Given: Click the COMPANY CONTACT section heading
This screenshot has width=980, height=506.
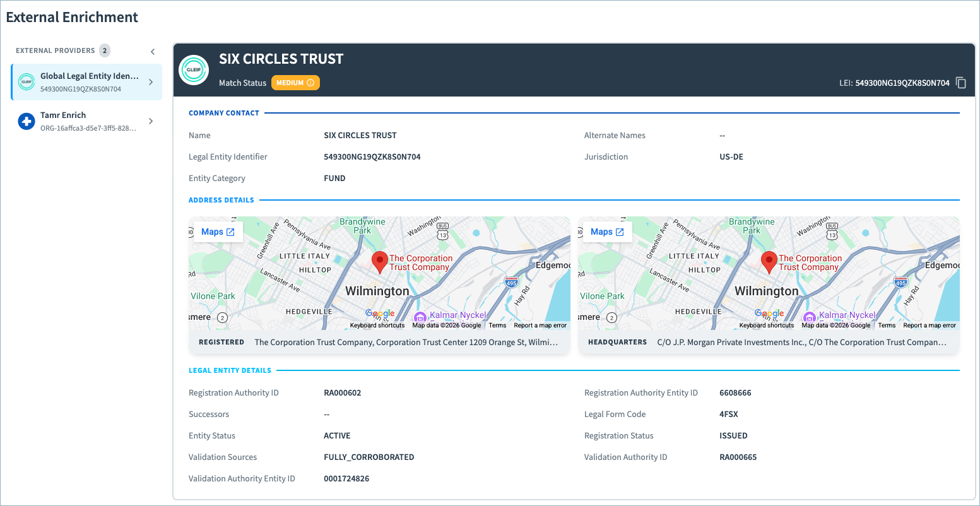Looking at the screenshot, I should click(224, 113).
